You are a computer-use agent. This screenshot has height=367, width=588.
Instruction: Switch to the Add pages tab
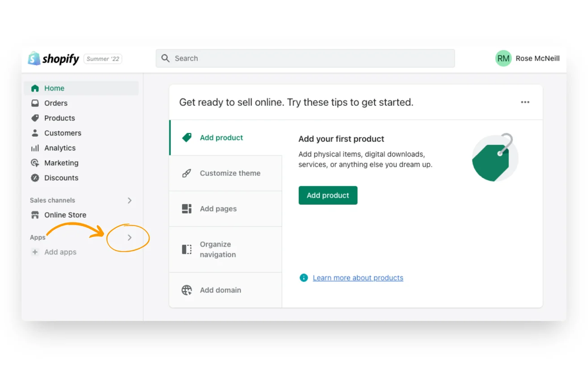pyautogui.click(x=225, y=209)
